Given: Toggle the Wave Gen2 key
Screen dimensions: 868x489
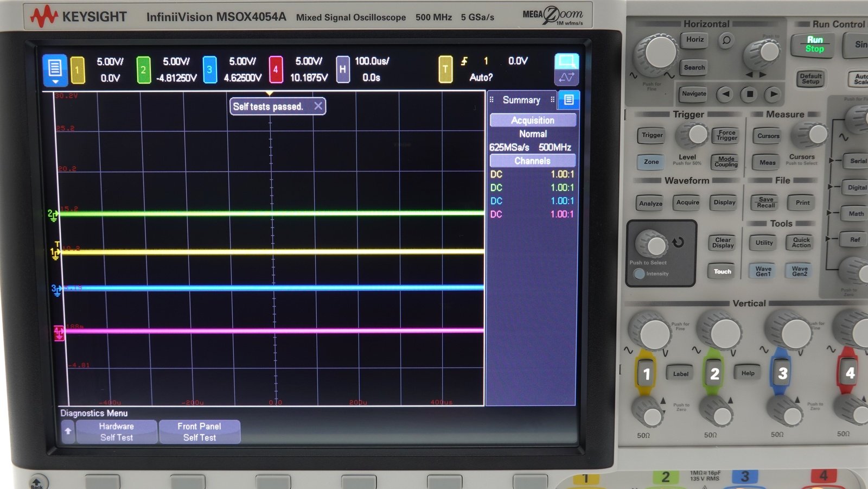Looking at the screenshot, I should point(800,271).
